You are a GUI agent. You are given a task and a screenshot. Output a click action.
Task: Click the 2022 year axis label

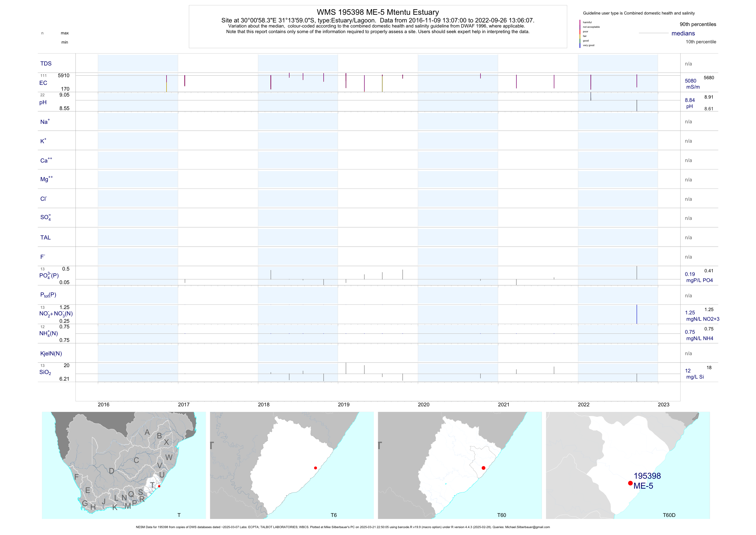click(583, 405)
